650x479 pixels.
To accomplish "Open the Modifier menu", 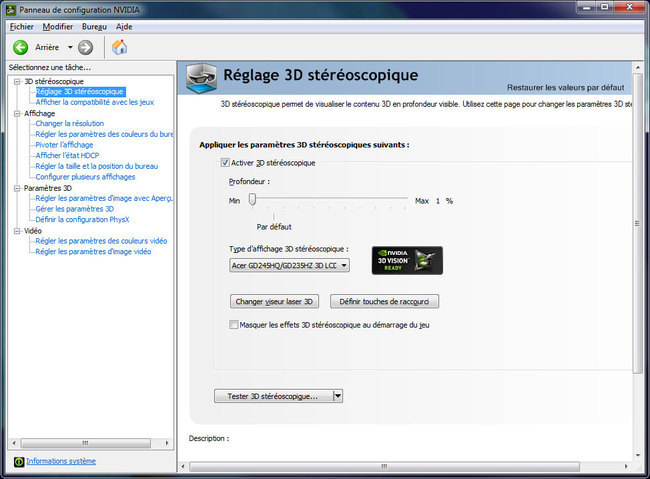I will pyautogui.click(x=58, y=27).
